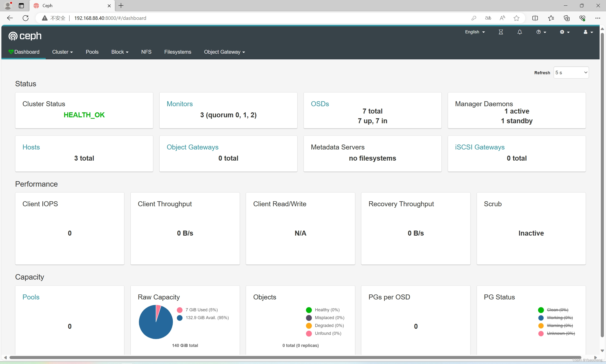Open the Monitors link
The width and height of the screenshot is (606, 364).
pyautogui.click(x=180, y=104)
